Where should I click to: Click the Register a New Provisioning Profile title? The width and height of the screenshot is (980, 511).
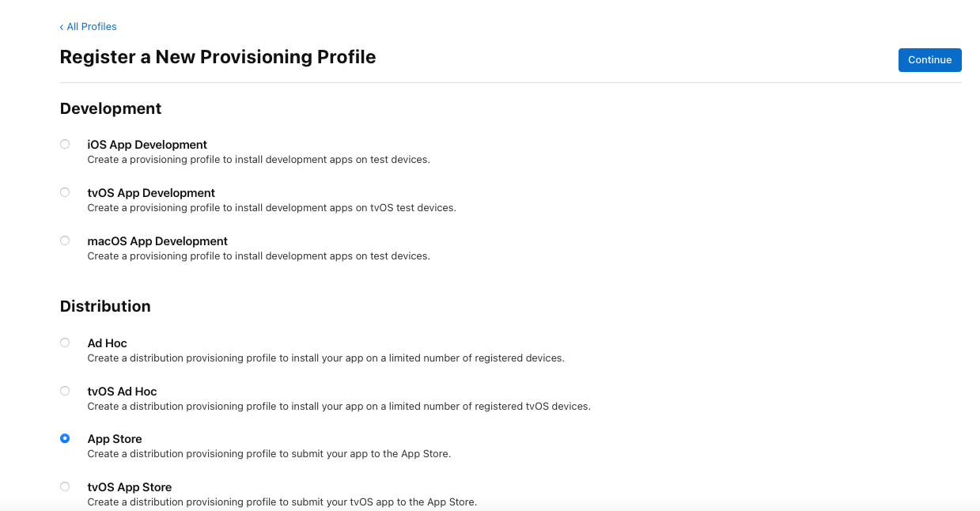click(x=218, y=57)
